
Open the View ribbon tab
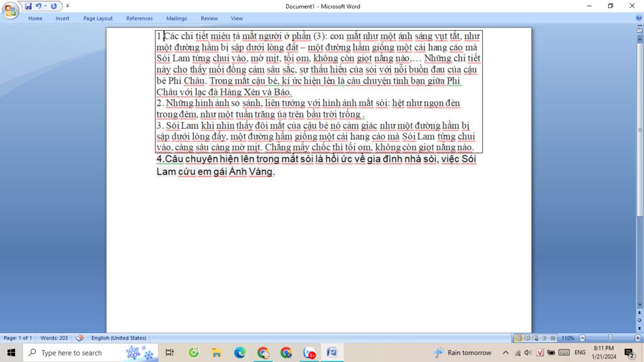(236, 18)
